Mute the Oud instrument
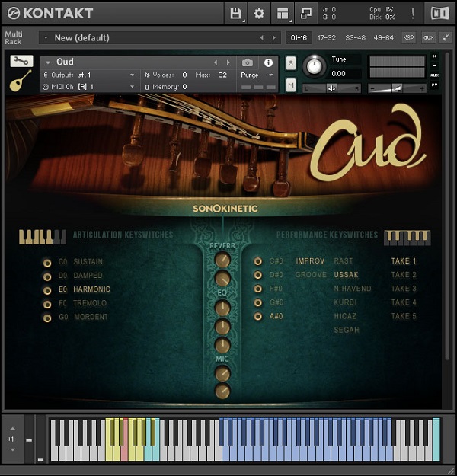Image resolution: width=457 pixels, height=476 pixels. [x=291, y=85]
